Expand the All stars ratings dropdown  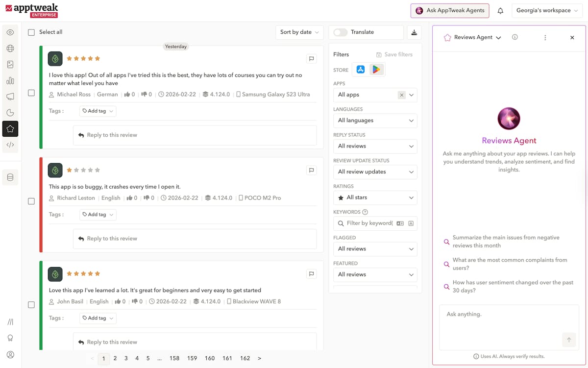pyautogui.click(x=375, y=197)
